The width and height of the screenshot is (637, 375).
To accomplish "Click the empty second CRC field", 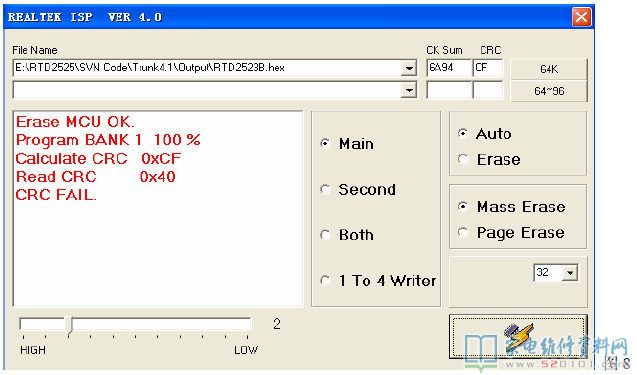I will pyautogui.click(x=488, y=90).
